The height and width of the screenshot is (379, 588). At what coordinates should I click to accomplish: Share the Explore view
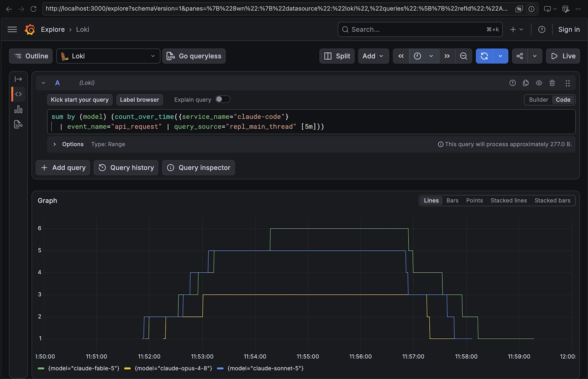tap(520, 56)
